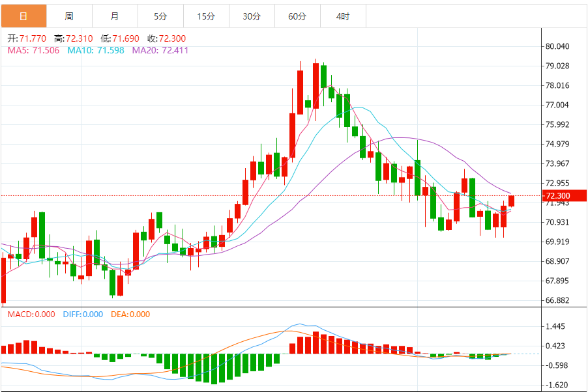
Task: Open the 5分 timeframe tab
Action: coord(160,16)
